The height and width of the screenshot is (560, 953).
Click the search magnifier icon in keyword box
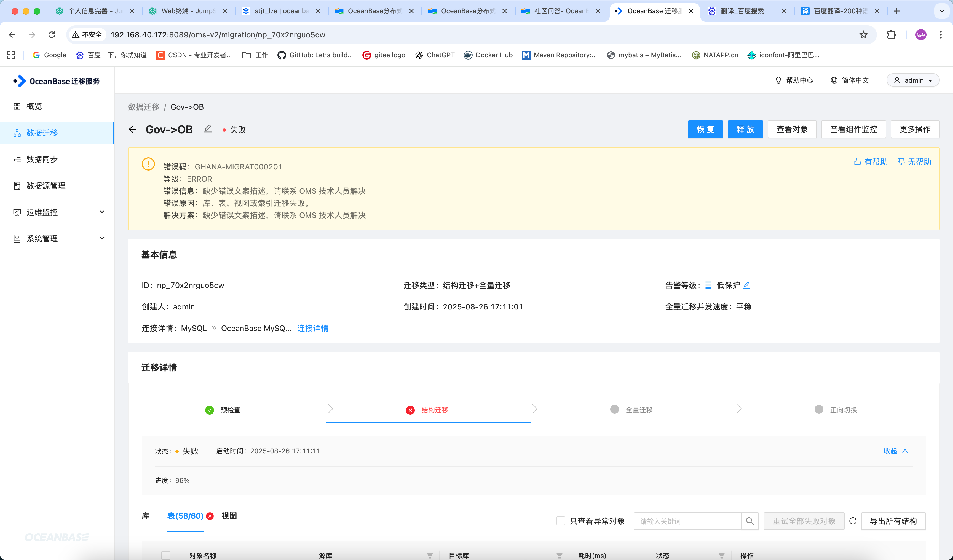[x=750, y=521]
